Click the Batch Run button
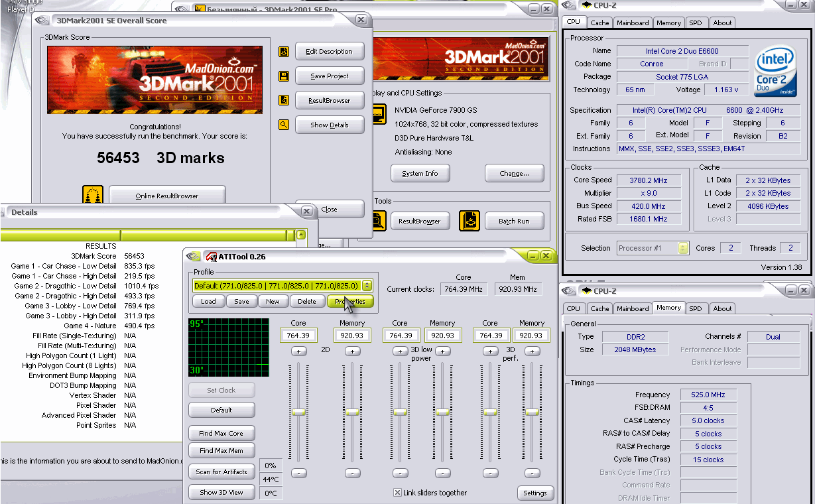 click(514, 221)
